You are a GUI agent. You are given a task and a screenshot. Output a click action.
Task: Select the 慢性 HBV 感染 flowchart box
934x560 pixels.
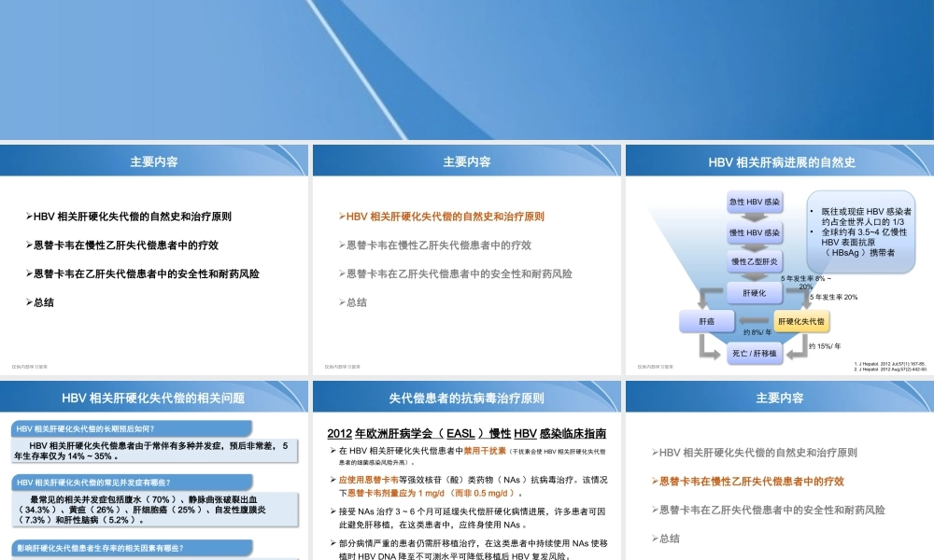754,231
